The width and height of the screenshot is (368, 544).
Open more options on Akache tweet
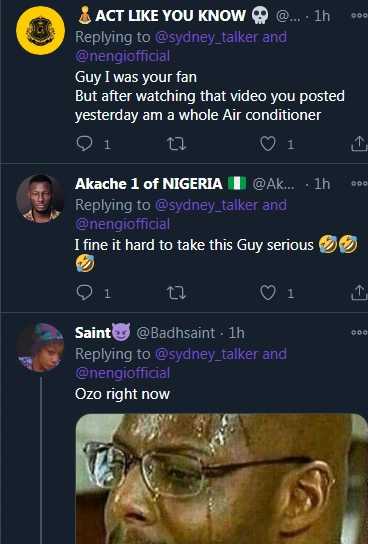pos(359,184)
